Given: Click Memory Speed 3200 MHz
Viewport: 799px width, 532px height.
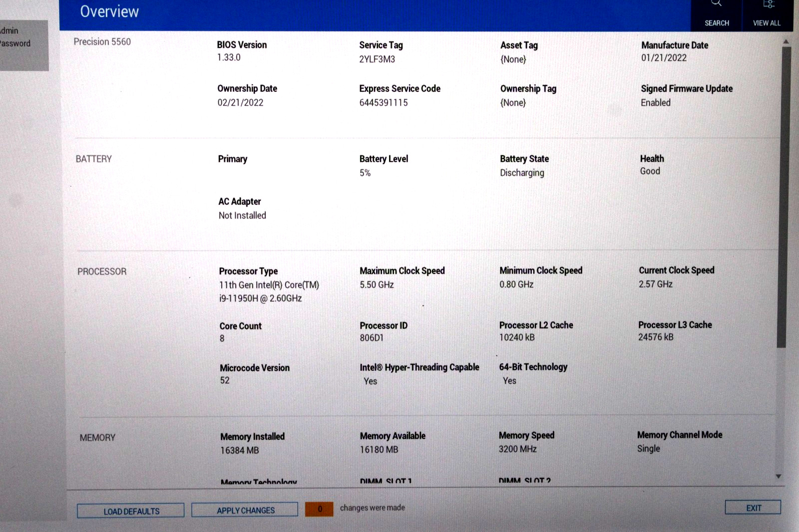Looking at the screenshot, I should point(517,449).
